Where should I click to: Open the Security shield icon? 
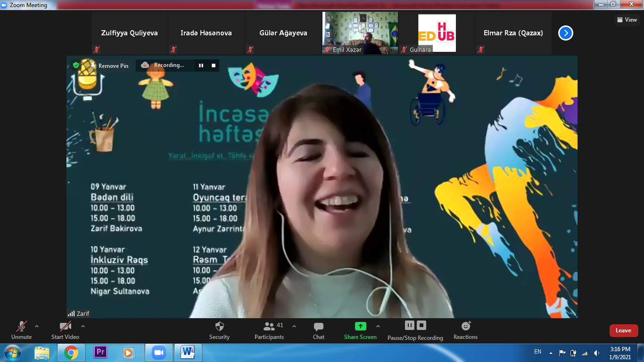219,326
